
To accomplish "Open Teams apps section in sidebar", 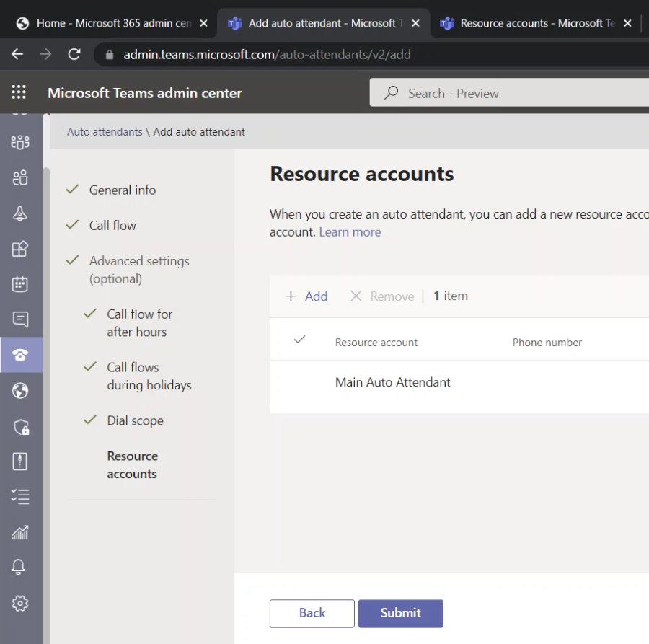I will tap(20, 249).
